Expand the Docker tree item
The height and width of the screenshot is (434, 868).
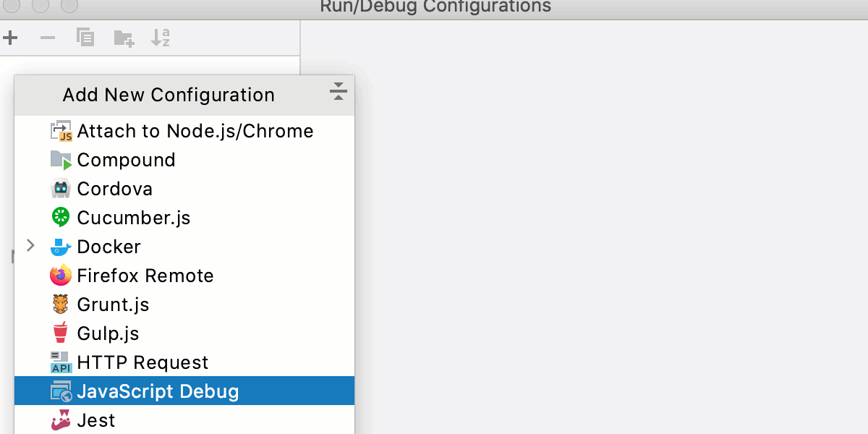tap(30, 246)
